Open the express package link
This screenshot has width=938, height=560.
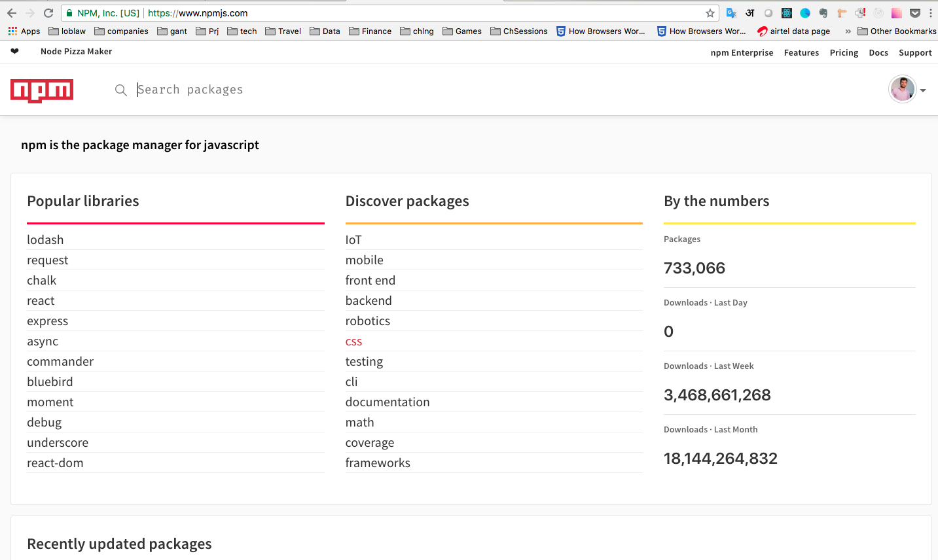coord(47,321)
